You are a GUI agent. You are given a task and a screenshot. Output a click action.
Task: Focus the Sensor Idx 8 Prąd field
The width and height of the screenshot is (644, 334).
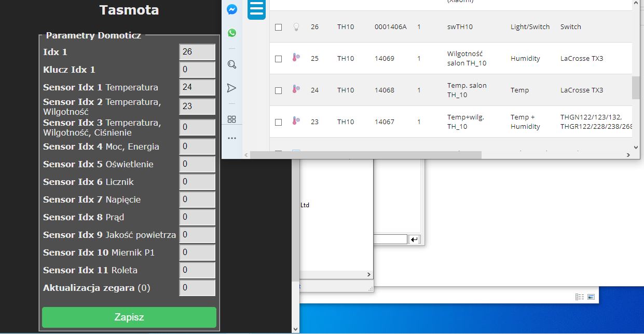[197, 217]
